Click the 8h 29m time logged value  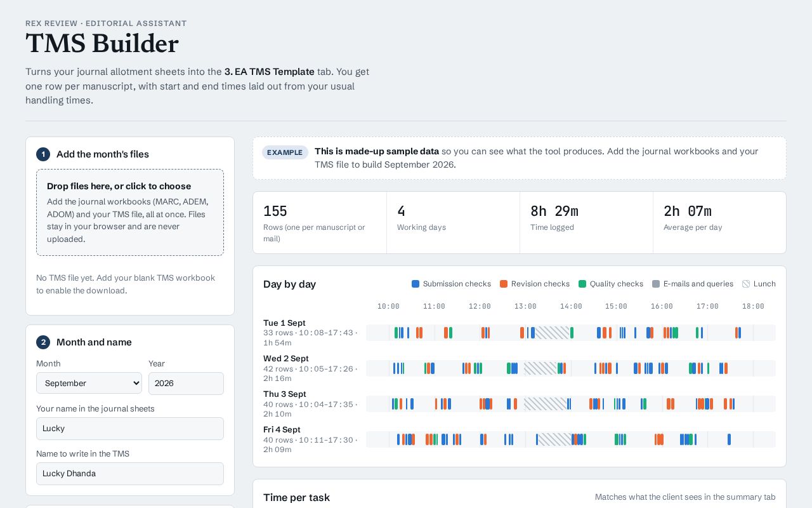click(x=554, y=211)
